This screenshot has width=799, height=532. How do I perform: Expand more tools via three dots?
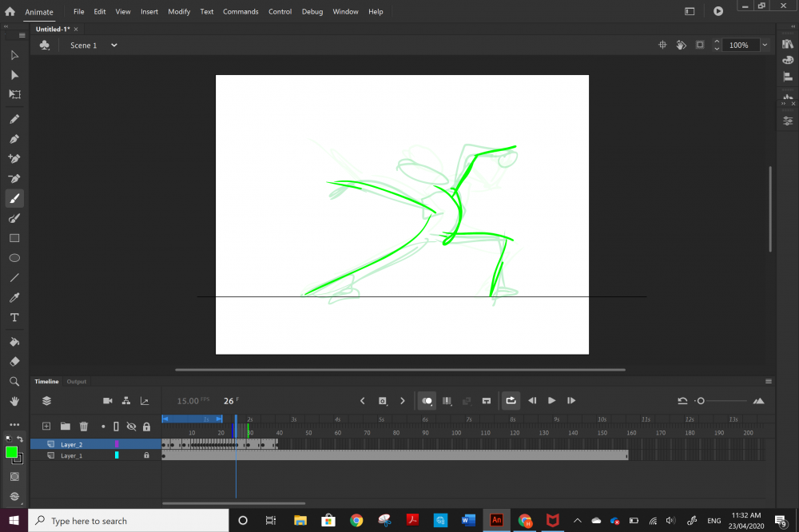14,425
